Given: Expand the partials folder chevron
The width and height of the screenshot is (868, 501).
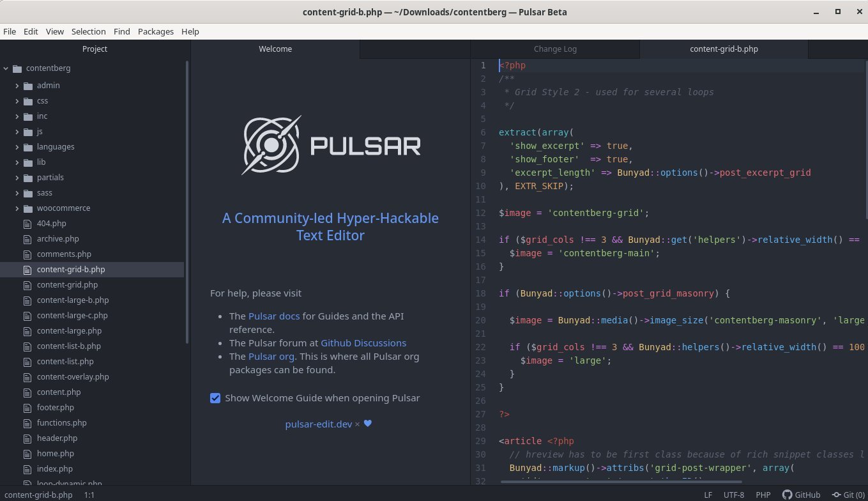Looking at the screenshot, I should (x=17, y=178).
